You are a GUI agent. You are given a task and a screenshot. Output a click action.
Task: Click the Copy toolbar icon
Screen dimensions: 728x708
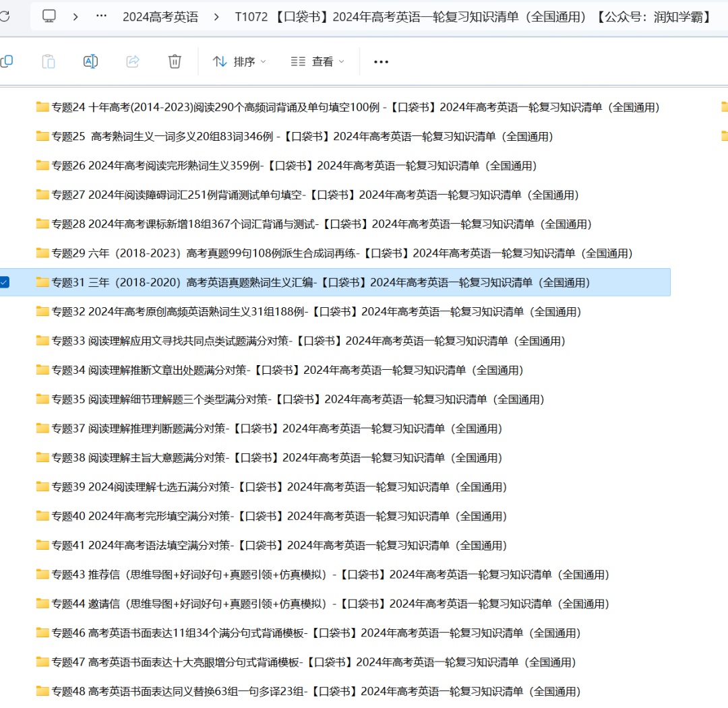click(x=7, y=61)
